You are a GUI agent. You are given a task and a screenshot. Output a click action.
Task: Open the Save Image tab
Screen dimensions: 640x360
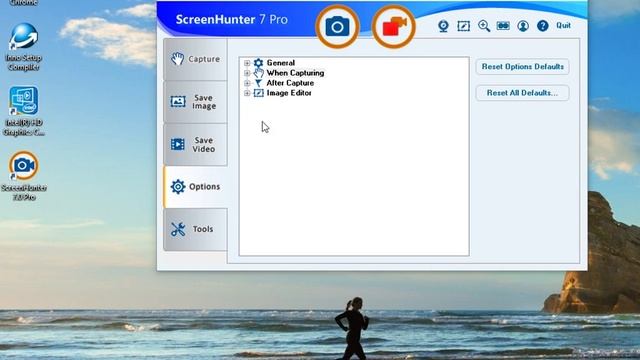[x=196, y=102]
